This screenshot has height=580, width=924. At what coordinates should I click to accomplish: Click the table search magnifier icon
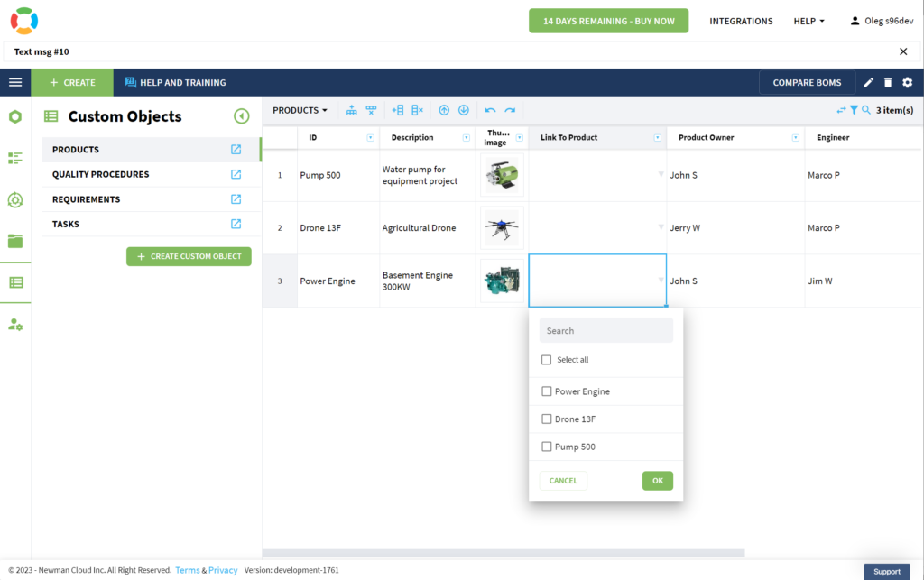coord(866,110)
